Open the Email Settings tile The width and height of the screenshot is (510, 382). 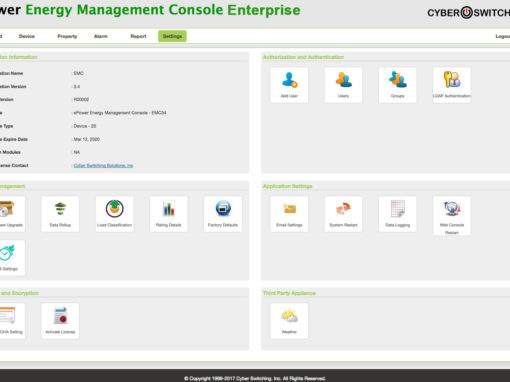pos(289,214)
